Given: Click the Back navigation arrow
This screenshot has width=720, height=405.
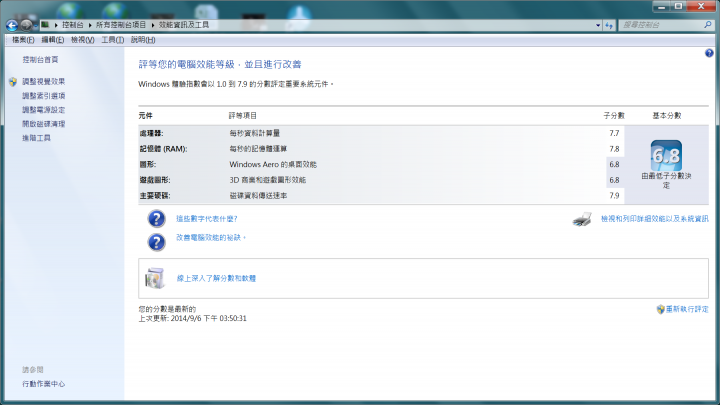Looking at the screenshot, I should pyautogui.click(x=12, y=25).
